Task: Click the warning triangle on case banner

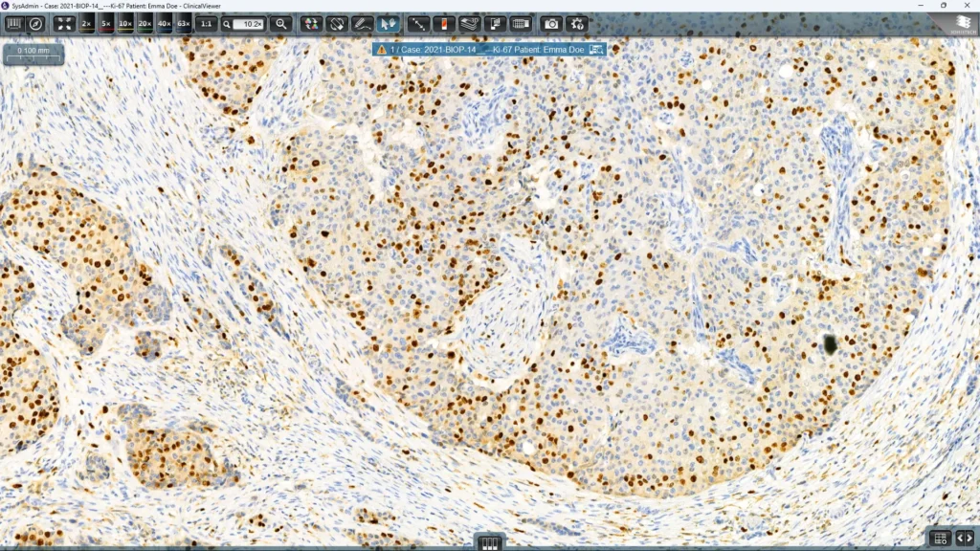Action: coord(382,50)
